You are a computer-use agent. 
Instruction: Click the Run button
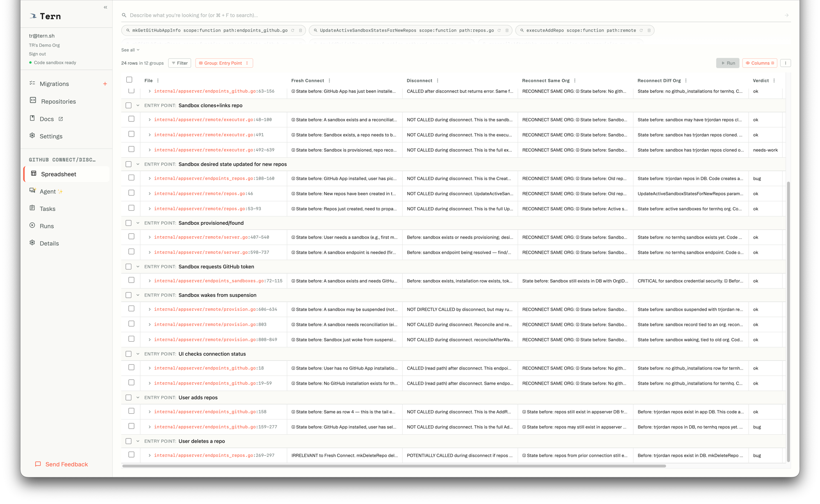[728, 63]
